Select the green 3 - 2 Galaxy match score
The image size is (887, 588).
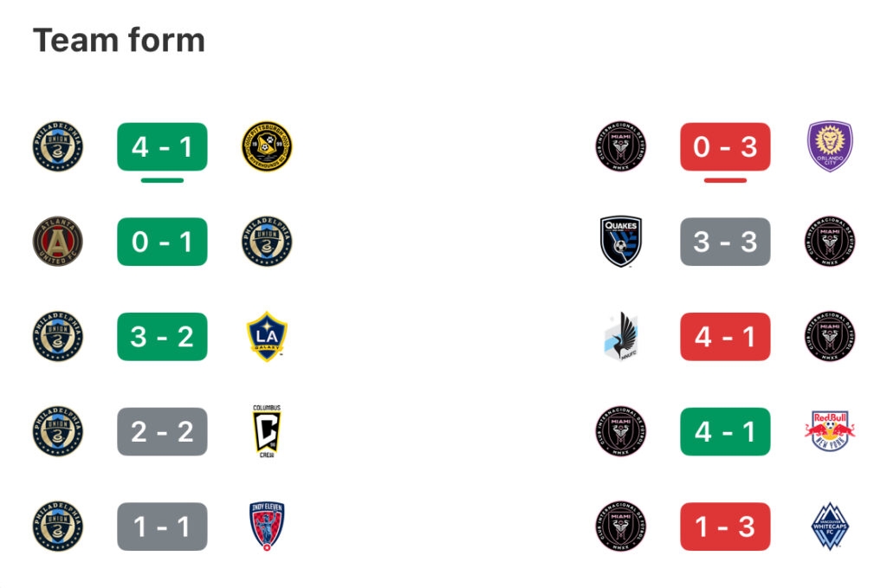162,336
